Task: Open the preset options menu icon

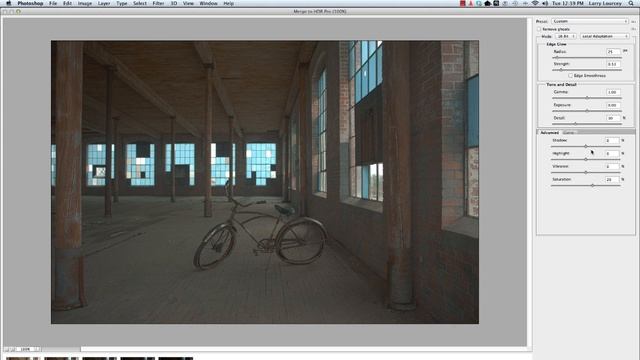Action: coord(633,22)
